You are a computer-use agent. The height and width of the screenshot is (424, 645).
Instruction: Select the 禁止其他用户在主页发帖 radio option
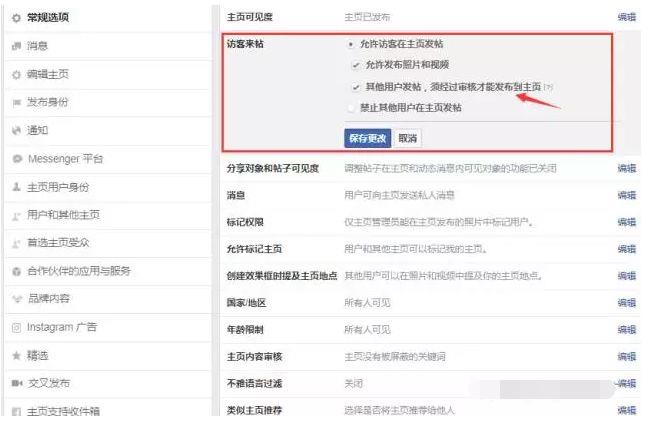click(x=350, y=107)
